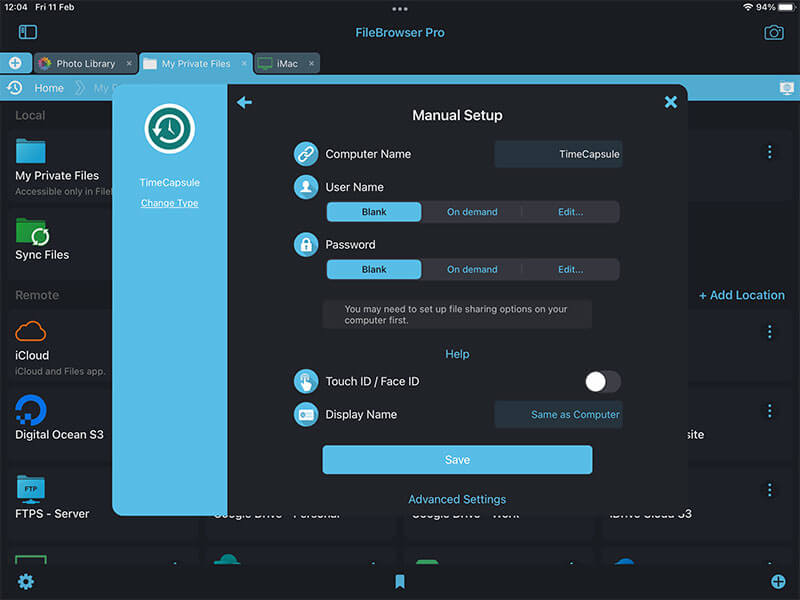800x600 pixels.
Task: Edit the Display Name field
Action: tap(558, 415)
